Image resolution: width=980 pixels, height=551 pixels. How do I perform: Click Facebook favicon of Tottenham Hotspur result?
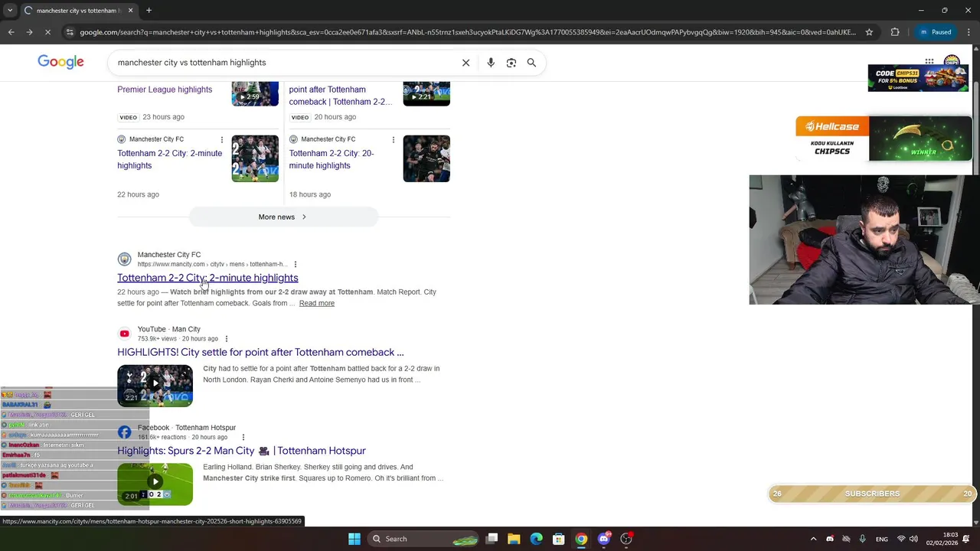click(x=124, y=432)
